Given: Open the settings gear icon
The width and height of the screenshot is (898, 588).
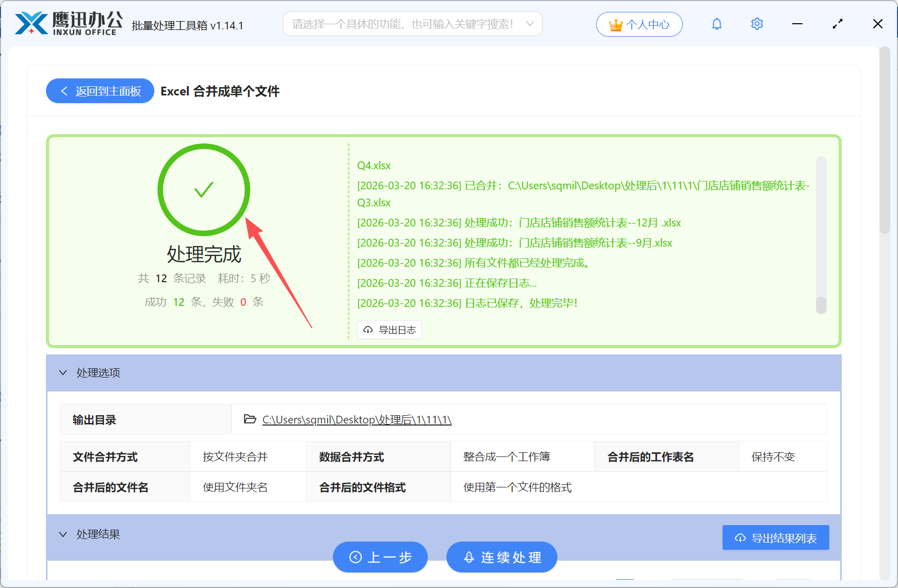Looking at the screenshot, I should (x=757, y=23).
